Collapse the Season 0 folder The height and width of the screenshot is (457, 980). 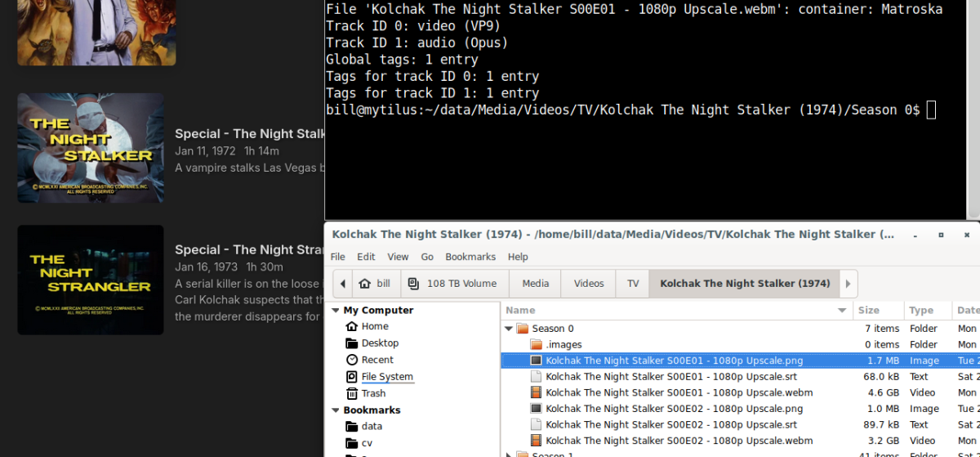[x=509, y=329]
